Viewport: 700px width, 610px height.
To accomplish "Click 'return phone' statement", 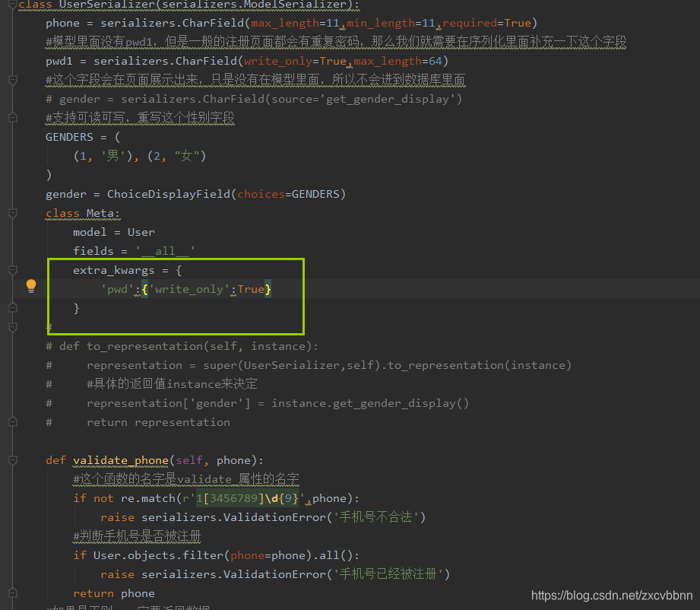I will pos(114,593).
